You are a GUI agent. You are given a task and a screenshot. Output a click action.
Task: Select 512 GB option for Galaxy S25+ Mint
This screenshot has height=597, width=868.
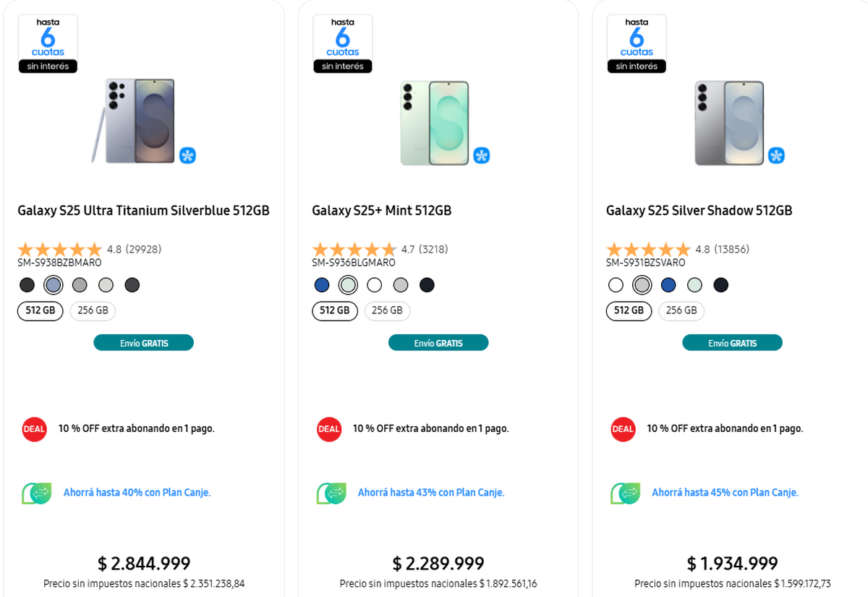[x=335, y=310]
